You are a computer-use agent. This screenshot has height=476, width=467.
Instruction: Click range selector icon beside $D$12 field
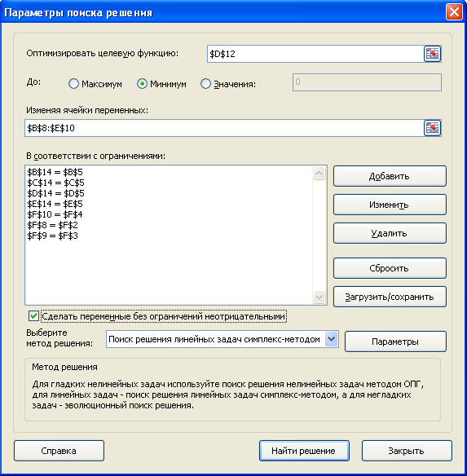point(432,54)
